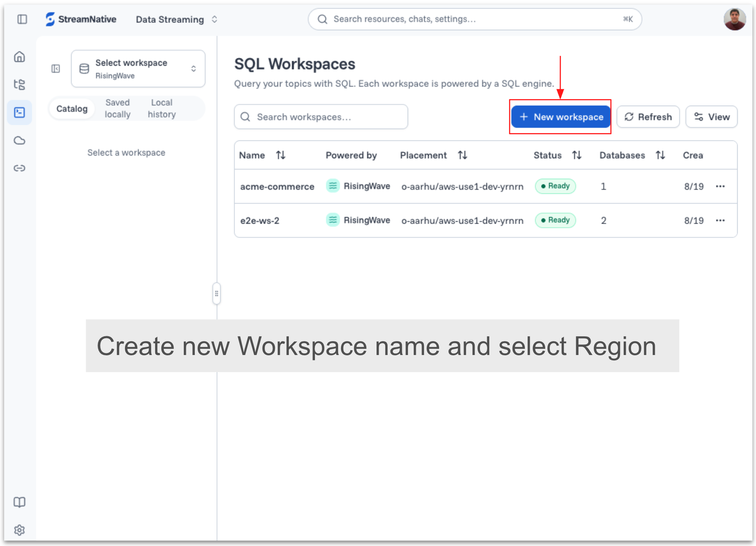Open the user profile avatar
Viewport: 756px width, 546px height.
(x=734, y=19)
